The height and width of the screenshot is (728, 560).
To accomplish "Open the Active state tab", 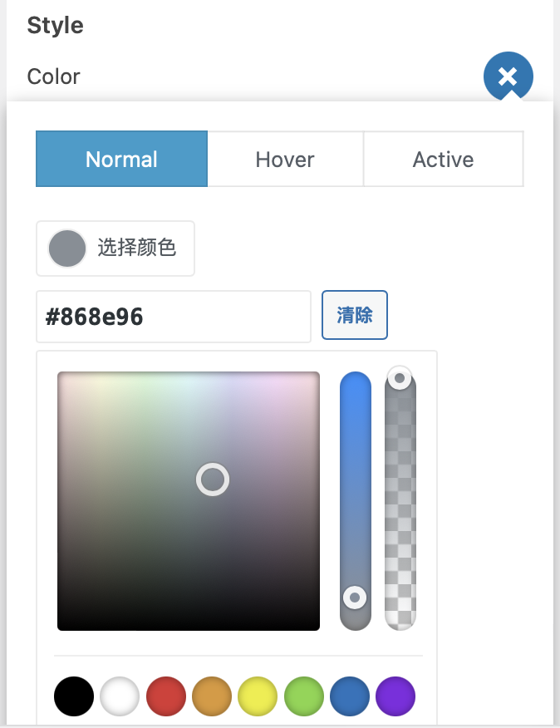I will (x=443, y=159).
